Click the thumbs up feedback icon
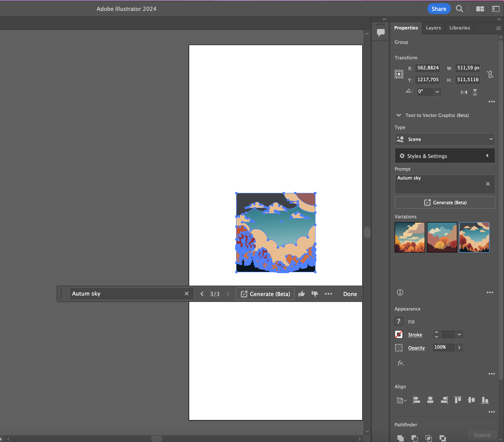This screenshot has width=504, height=442. pyautogui.click(x=302, y=294)
